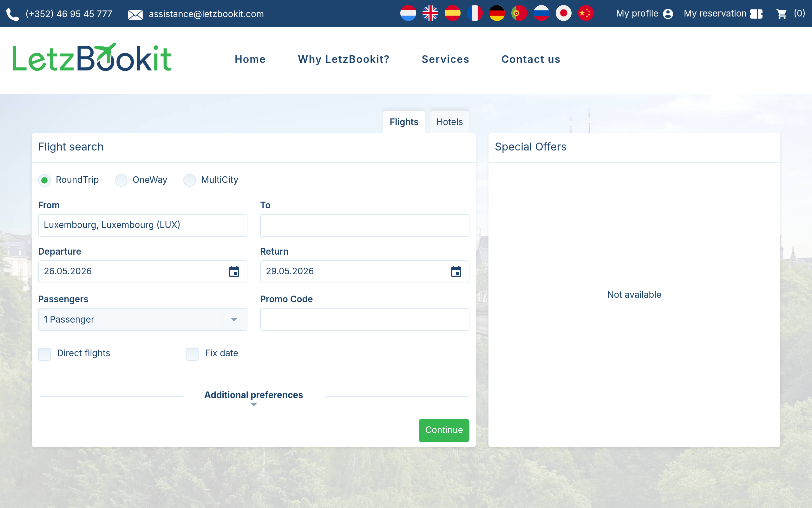Click the cart count (0)
The width and height of the screenshot is (812, 508).
click(x=800, y=13)
